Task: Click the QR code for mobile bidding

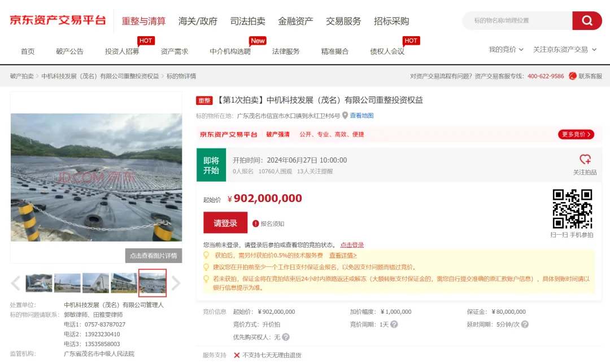Action: click(x=572, y=209)
